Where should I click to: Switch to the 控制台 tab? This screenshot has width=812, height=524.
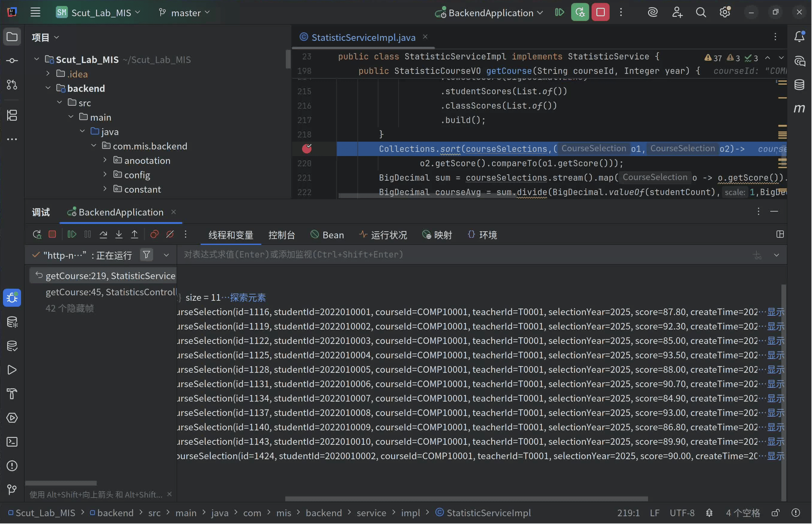(x=282, y=235)
